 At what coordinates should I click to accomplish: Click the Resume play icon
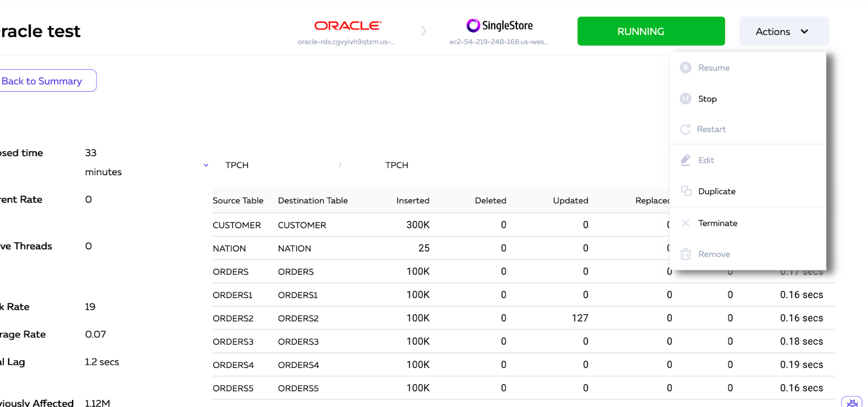[x=686, y=68]
